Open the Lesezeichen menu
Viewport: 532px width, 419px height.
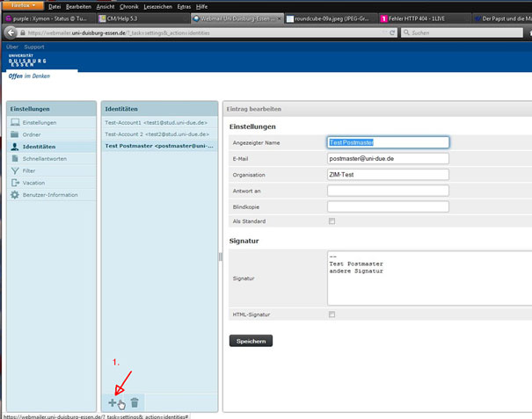(159, 6)
